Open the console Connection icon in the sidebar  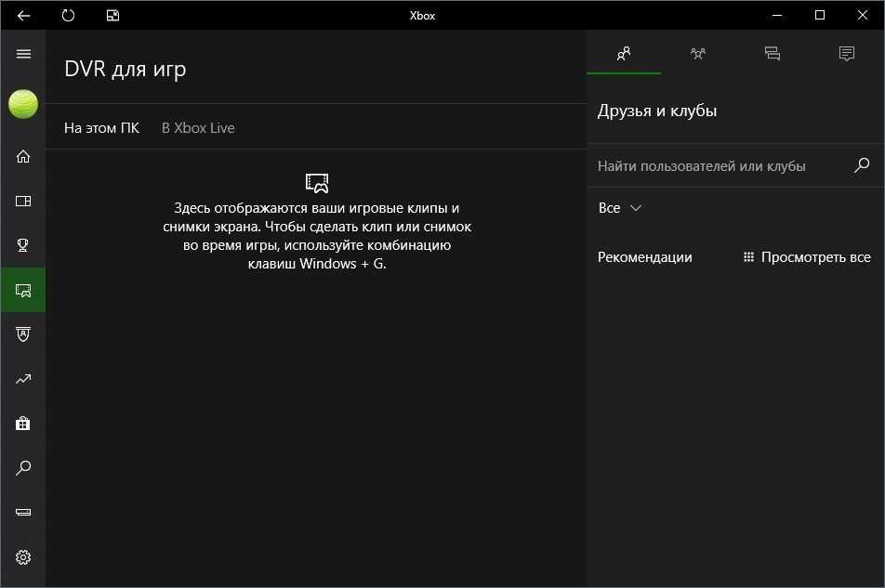point(23,512)
